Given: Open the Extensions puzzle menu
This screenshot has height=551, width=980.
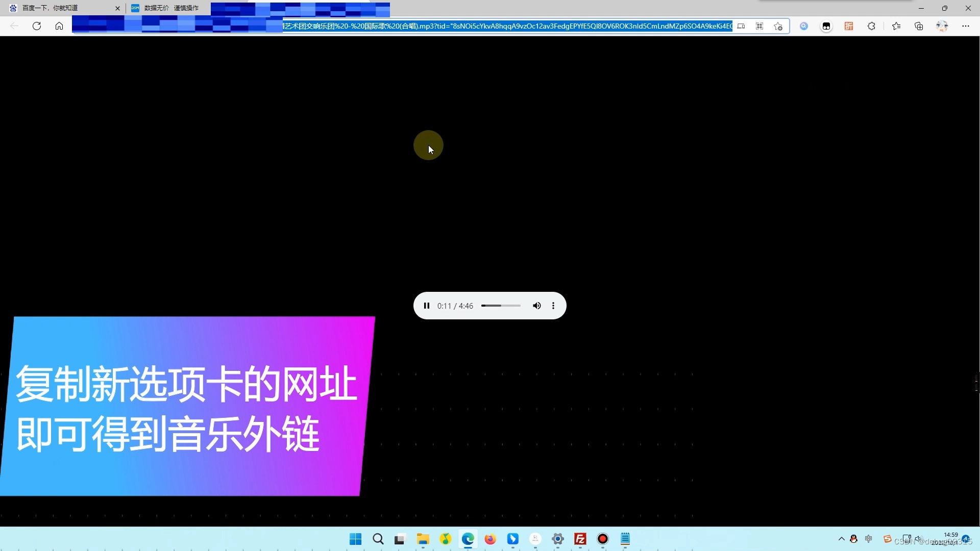Looking at the screenshot, I should pos(871,26).
